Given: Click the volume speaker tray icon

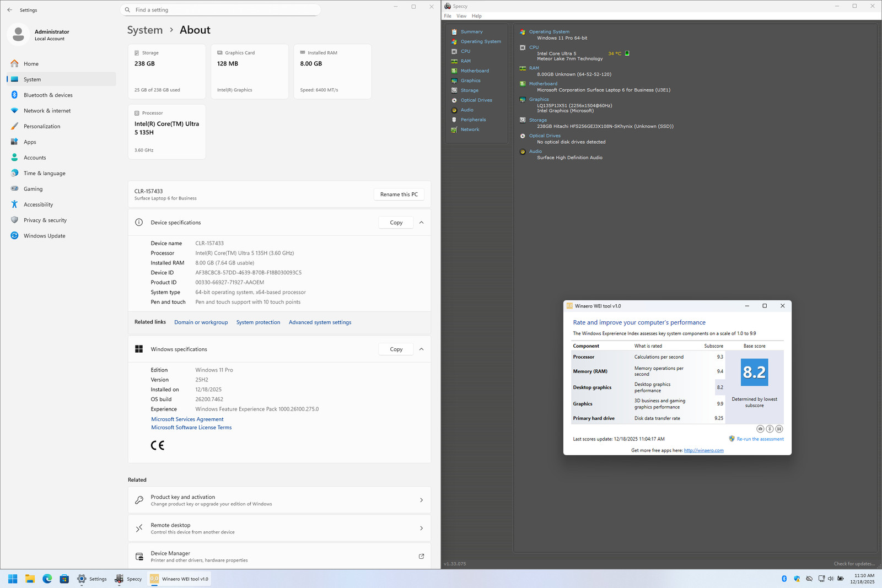Looking at the screenshot, I should pos(830,579).
